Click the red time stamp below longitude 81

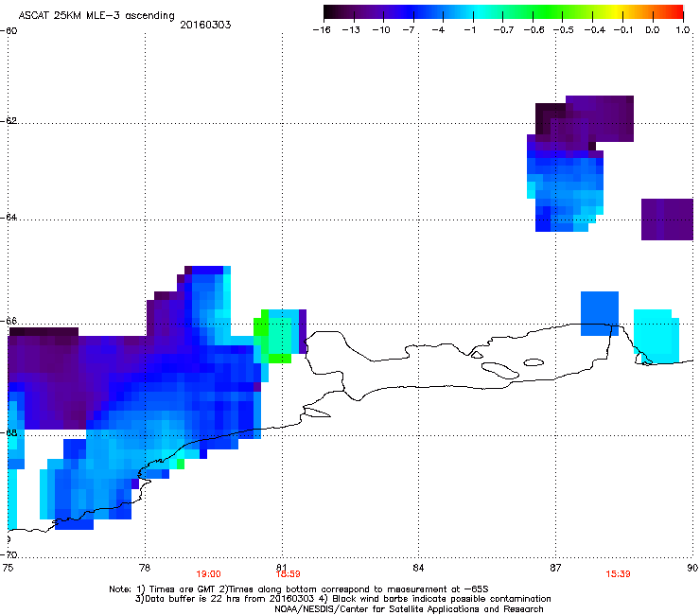288,574
